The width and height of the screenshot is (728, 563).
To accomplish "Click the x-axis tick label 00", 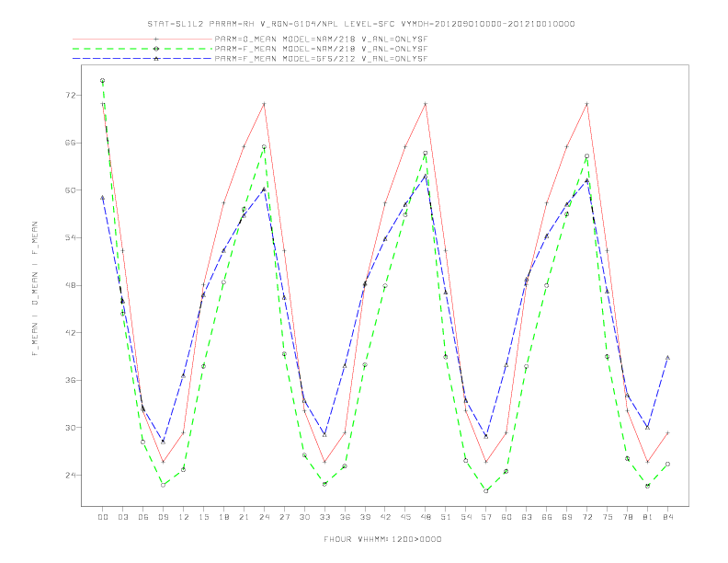I will pyautogui.click(x=103, y=517).
